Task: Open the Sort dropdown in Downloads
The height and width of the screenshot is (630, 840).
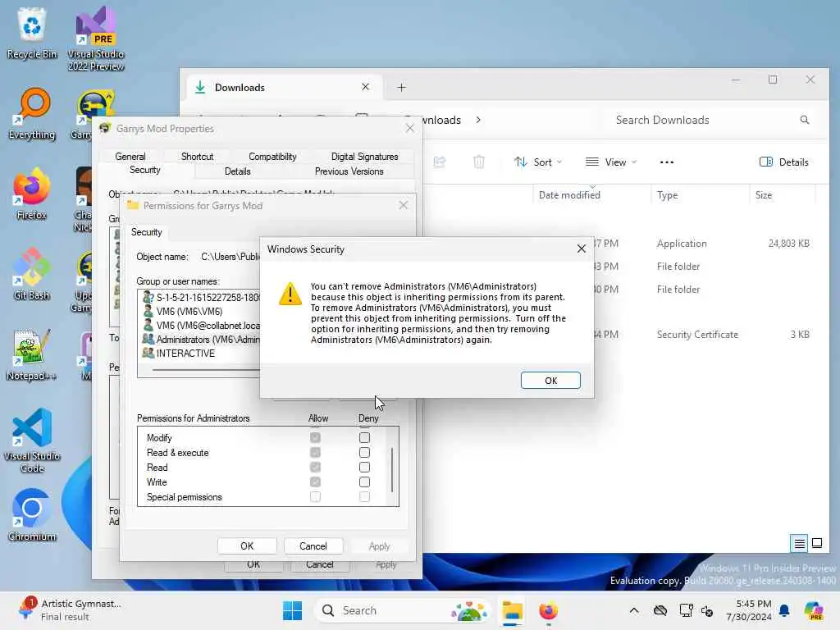Action: click(x=538, y=162)
